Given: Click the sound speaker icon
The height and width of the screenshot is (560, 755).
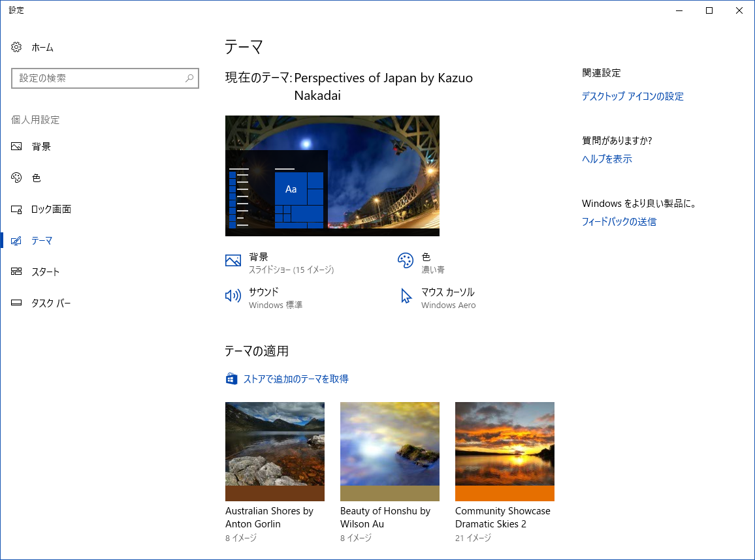Looking at the screenshot, I should pyautogui.click(x=233, y=296).
